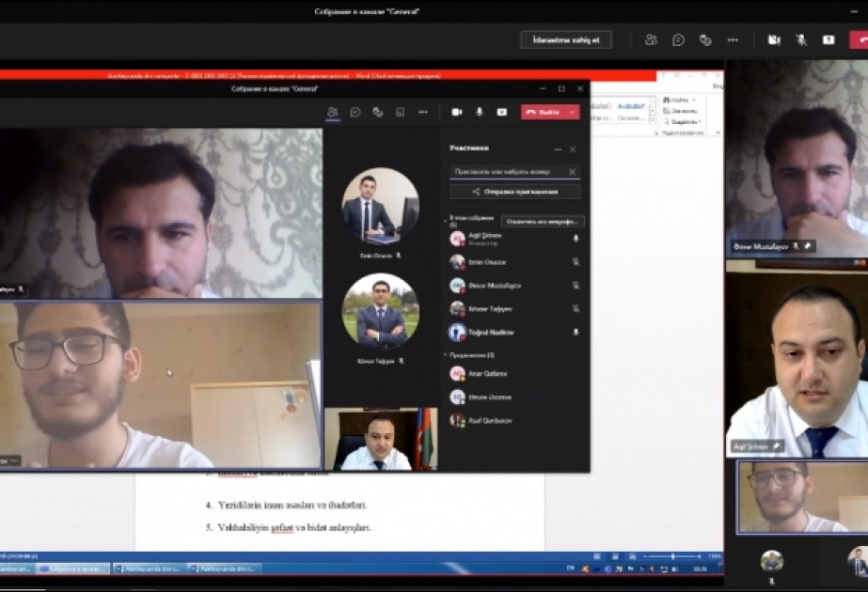Viewport: 868px width, 592px height.
Task: Click the red Выйти leave button
Action: tap(544, 113)
